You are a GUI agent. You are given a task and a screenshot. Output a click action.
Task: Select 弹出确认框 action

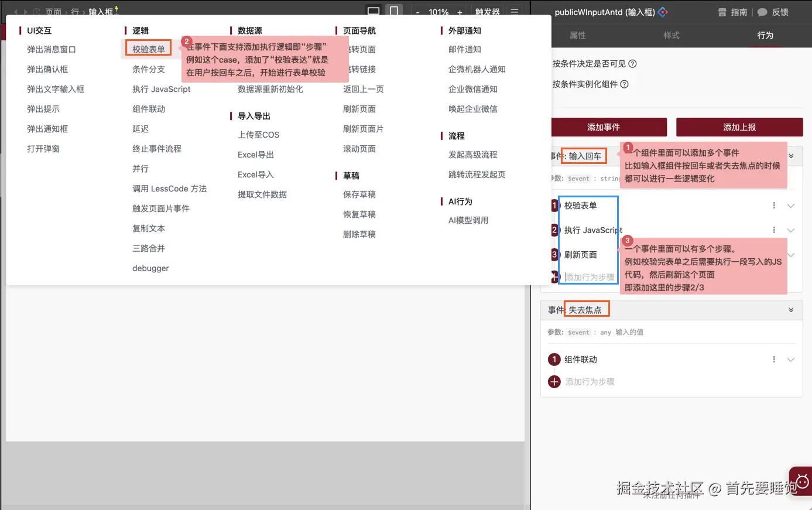point(47,69)
